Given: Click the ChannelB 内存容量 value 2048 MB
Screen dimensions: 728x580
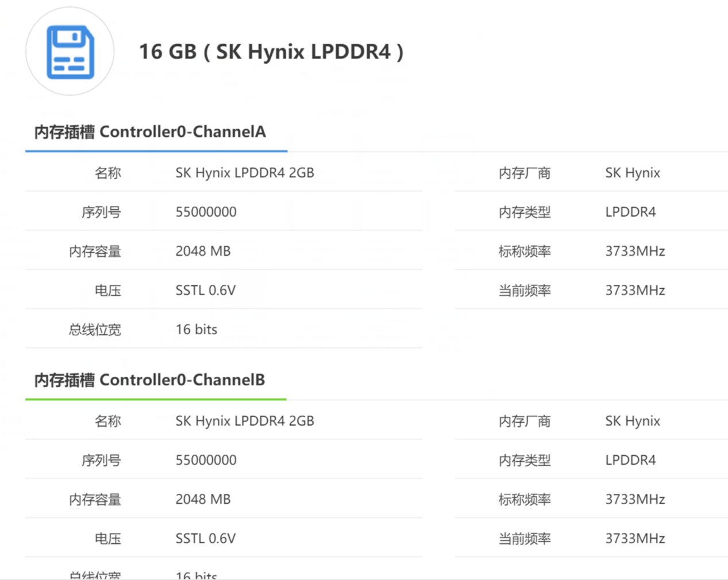Looking at the screenshot, I should pos(203,500).
